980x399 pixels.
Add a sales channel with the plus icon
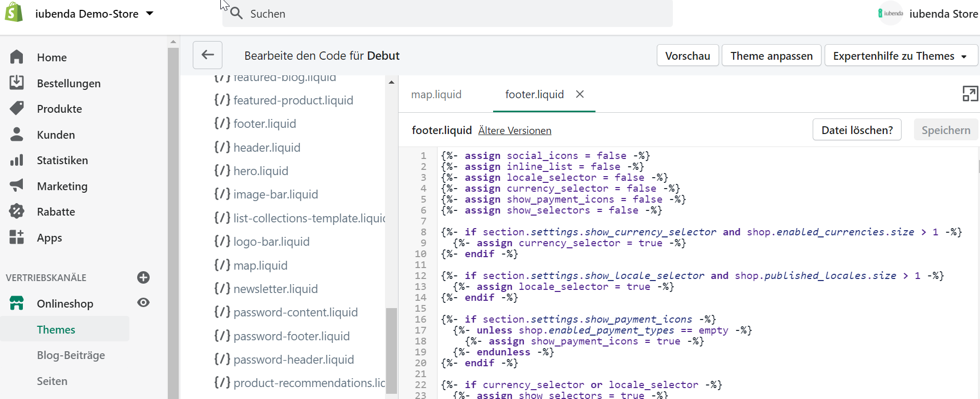[x=143, y=277]
